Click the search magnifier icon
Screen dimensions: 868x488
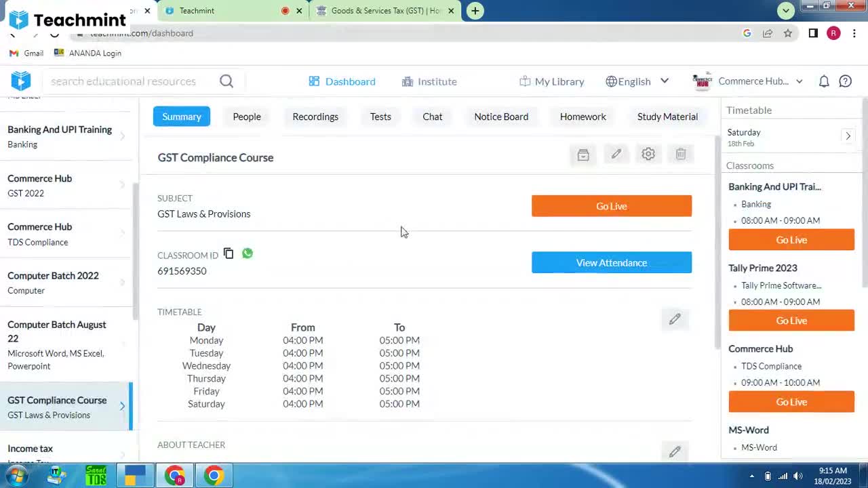pos(226,81)
